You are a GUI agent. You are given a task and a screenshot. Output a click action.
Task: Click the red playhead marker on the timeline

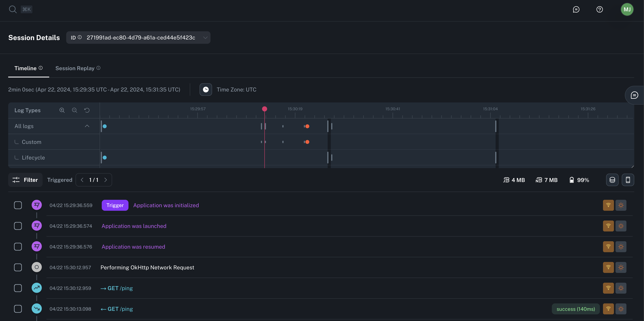(265, 109)
